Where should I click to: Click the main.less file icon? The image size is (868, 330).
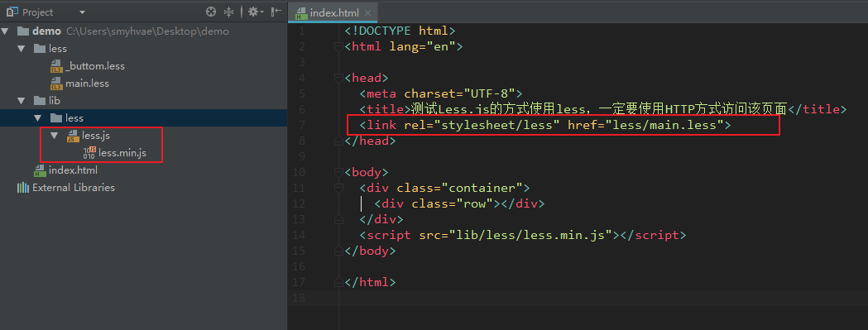[56, 84]
